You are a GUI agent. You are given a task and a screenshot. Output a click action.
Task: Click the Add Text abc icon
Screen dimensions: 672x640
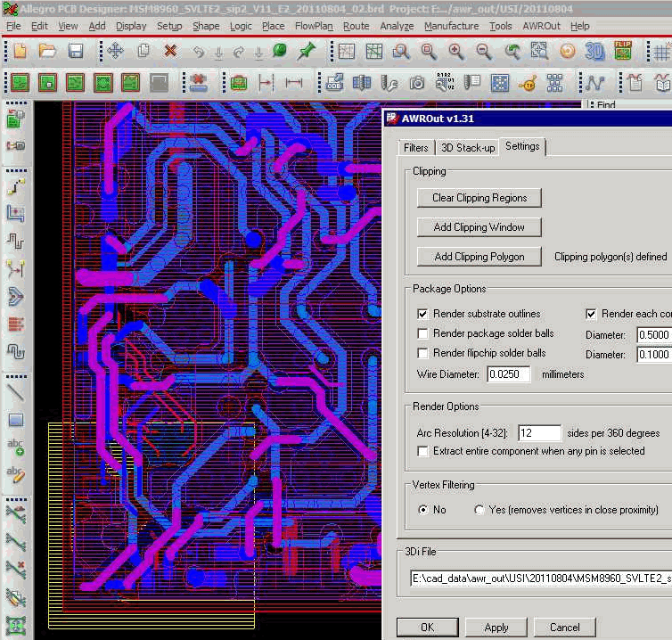pos(15,447)
